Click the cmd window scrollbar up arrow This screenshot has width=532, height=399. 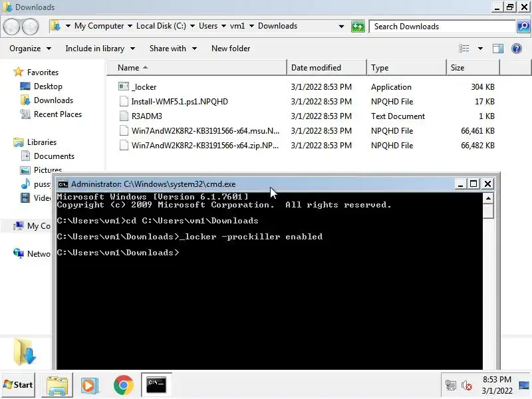coord(488,198)
